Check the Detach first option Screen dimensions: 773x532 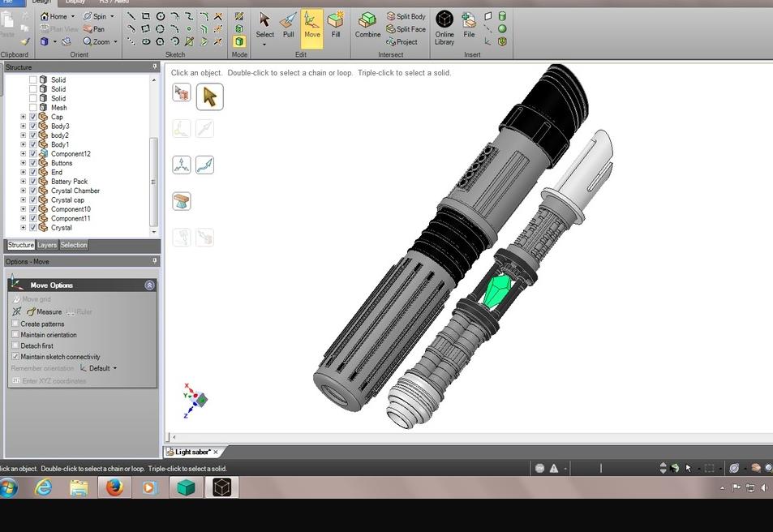[x=15, y=345]
